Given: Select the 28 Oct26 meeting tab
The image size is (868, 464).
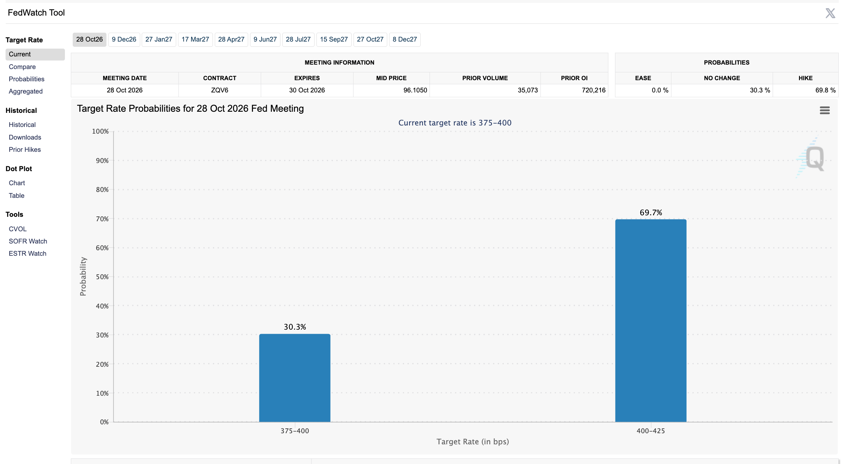Looking at the screenshot, I should pyautogui.click(x=89, y=39).
